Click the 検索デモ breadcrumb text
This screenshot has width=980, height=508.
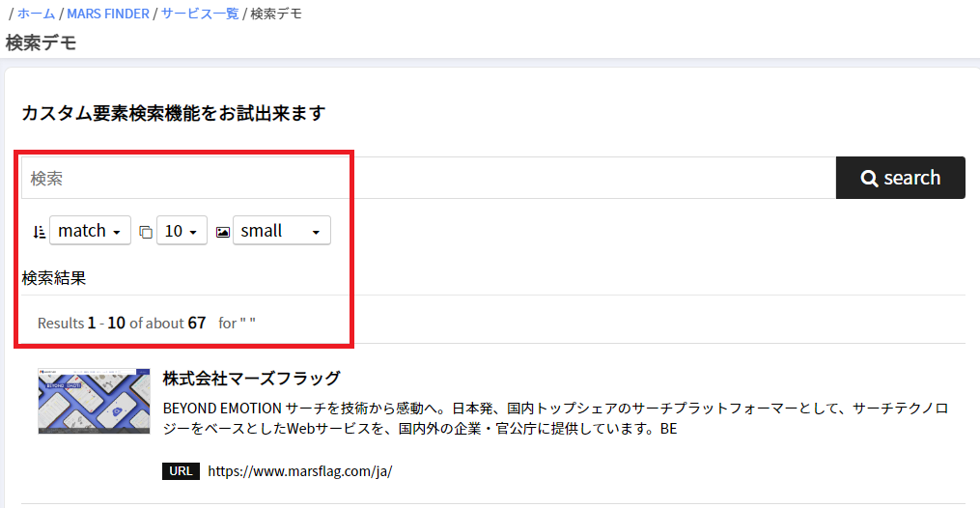(x=276, y=14)
